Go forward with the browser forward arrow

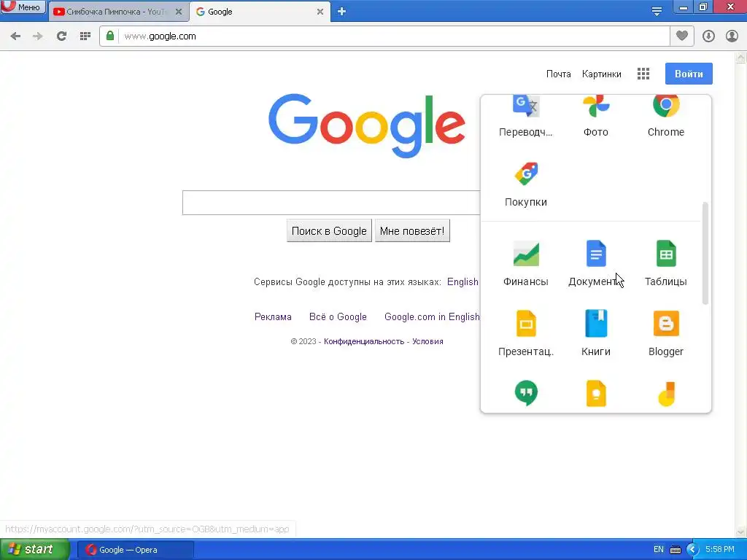(x=38, y=36)
